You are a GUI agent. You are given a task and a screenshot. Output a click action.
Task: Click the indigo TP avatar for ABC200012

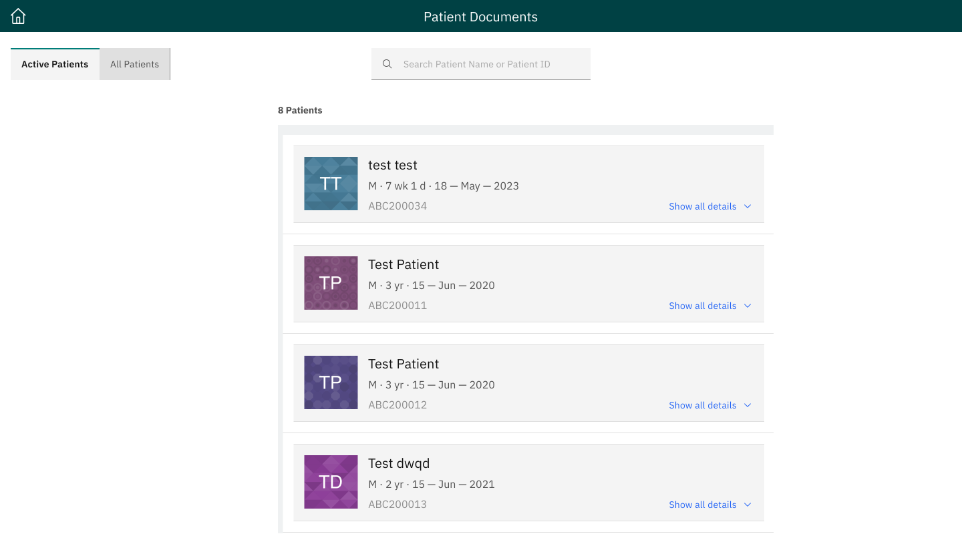click(331, 382)
